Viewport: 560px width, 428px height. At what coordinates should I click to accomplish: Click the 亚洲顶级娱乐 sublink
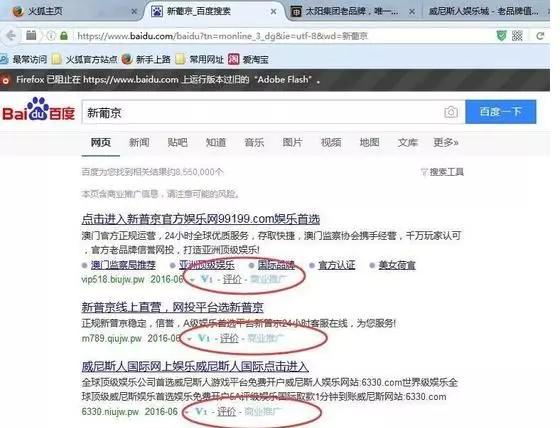pyautogui.click(x=207, y=265)
